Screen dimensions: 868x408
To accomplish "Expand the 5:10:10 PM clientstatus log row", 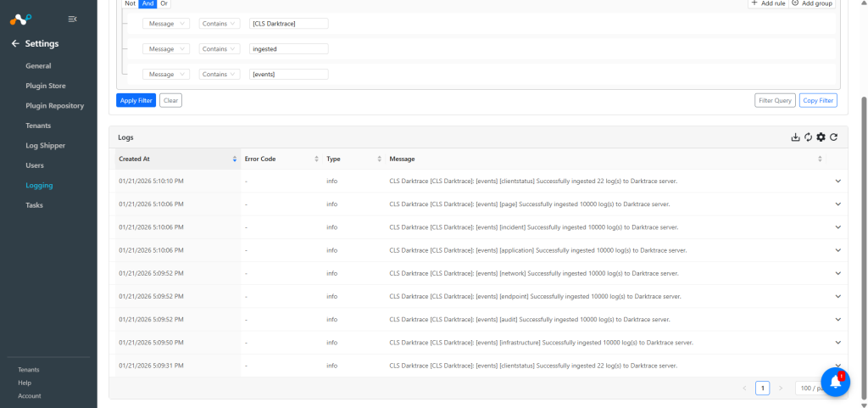I will (x=837, y=181).
